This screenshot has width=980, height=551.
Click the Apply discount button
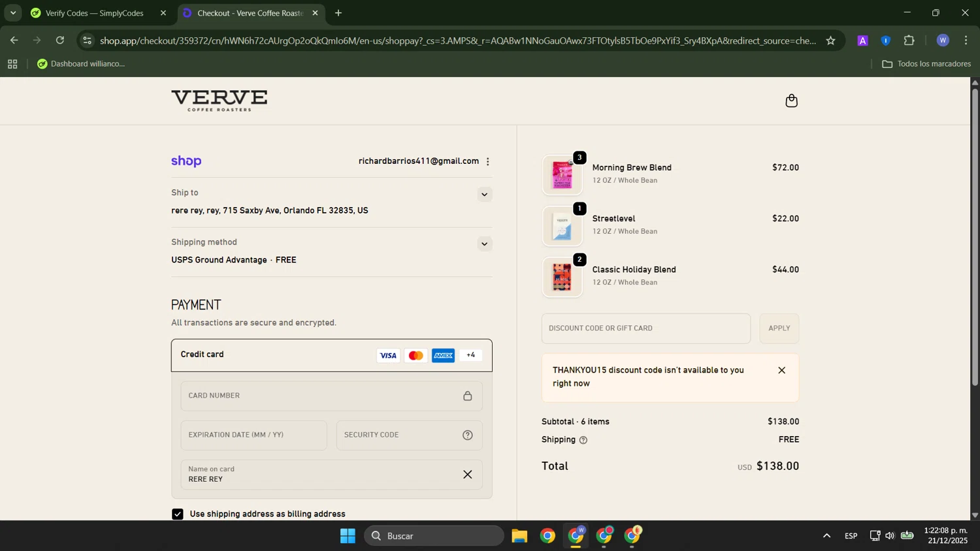coord(779,328)
